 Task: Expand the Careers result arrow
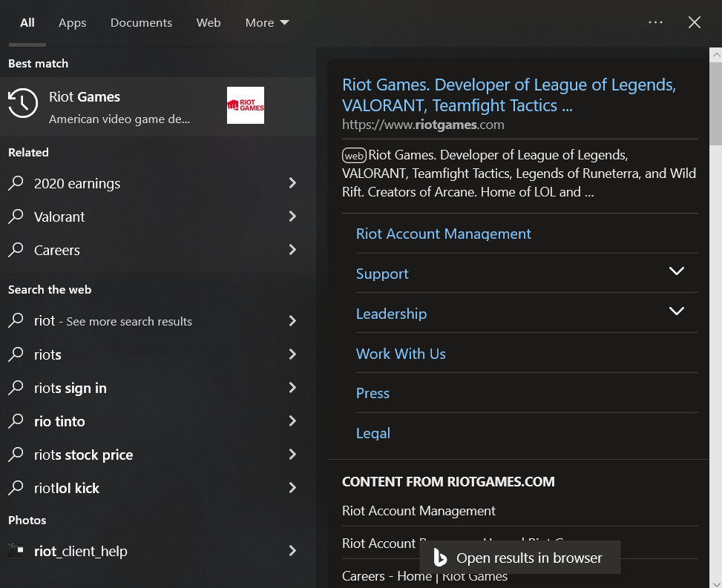click(x=292, y=250)
